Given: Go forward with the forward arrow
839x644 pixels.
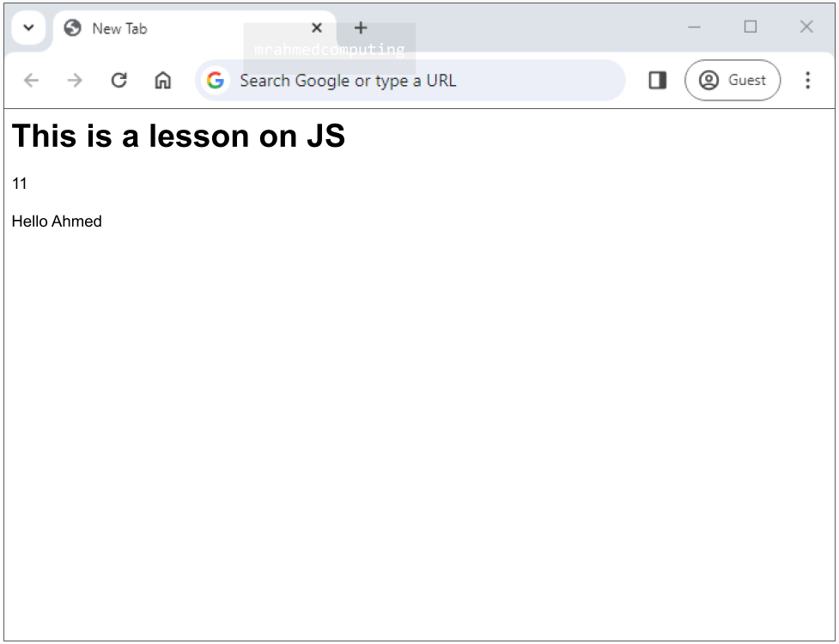Looking at the screenshot, I should tap(76, 80).
